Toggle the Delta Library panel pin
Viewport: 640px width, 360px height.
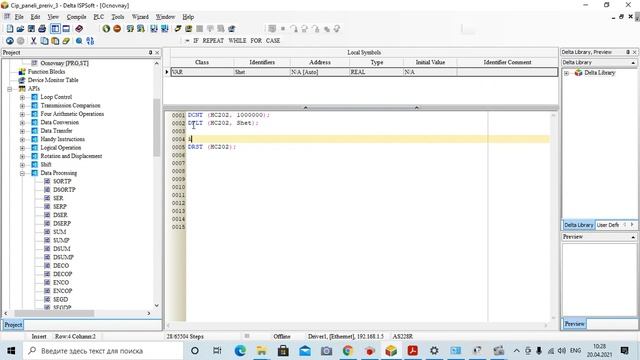pos(628,52)
